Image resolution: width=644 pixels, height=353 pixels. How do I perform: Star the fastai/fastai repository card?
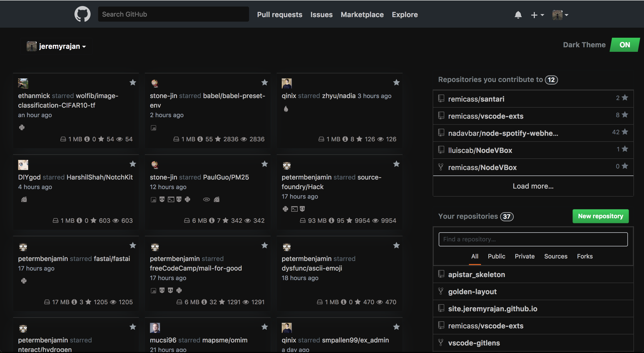[x=133, y=246]
